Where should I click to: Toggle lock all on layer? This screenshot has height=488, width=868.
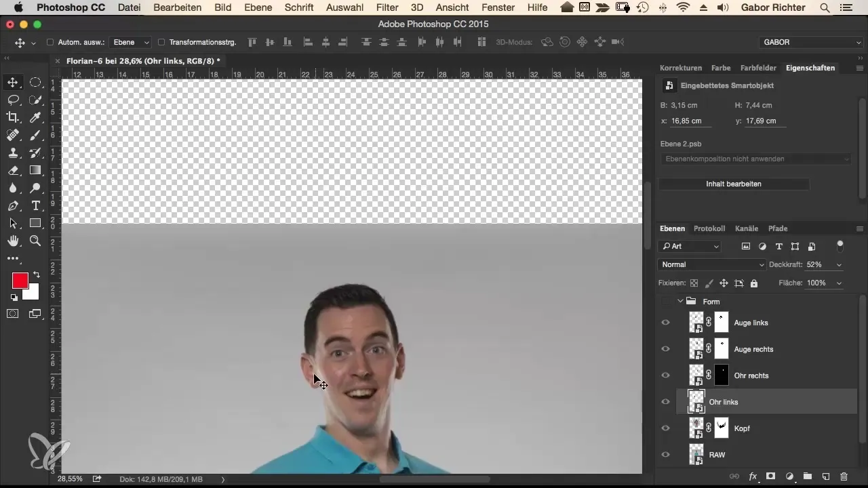754,283
